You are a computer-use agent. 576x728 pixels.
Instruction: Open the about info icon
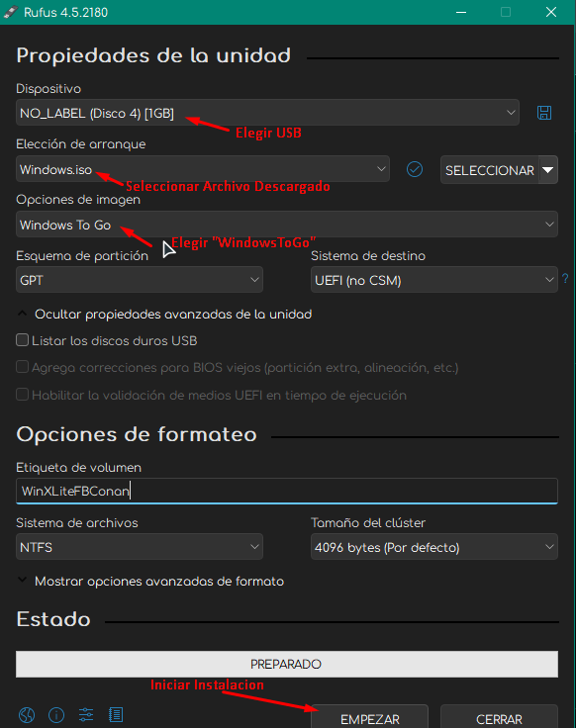coord(56,714)
